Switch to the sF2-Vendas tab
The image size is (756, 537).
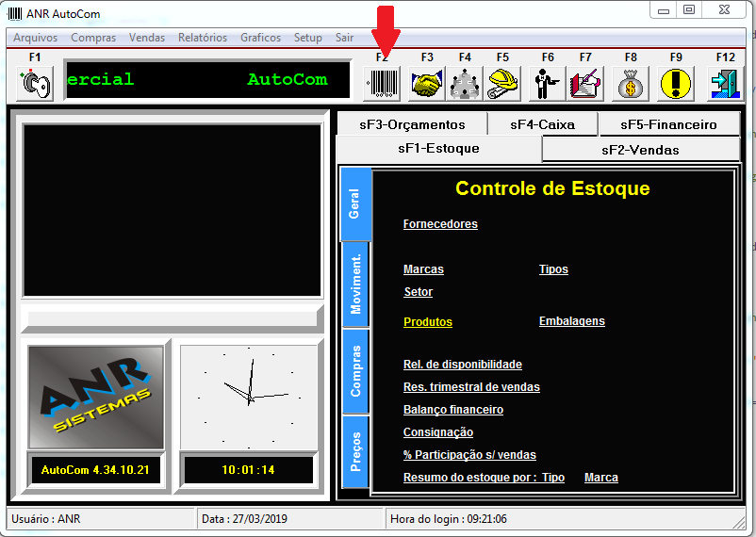click(640, 150)
